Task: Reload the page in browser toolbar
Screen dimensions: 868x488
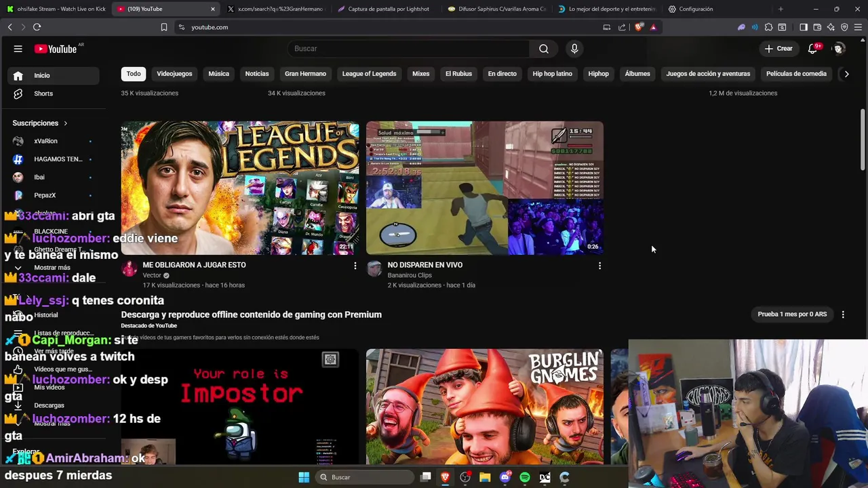Action: pos(37,27)
